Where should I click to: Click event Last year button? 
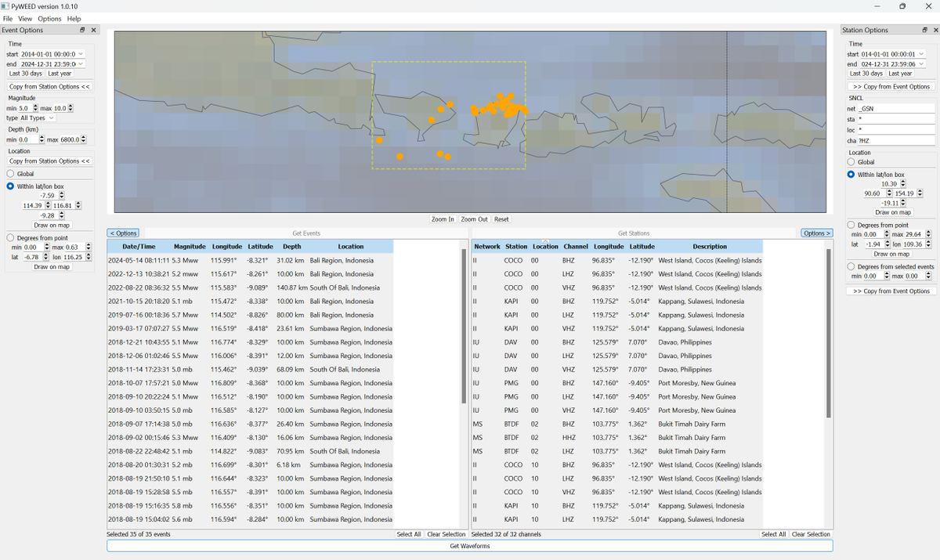60,74
